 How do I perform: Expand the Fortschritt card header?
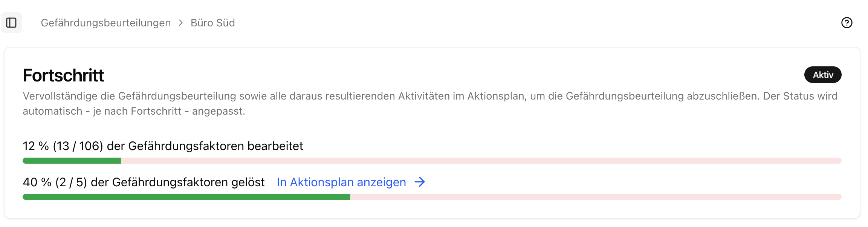click(64, 75)
